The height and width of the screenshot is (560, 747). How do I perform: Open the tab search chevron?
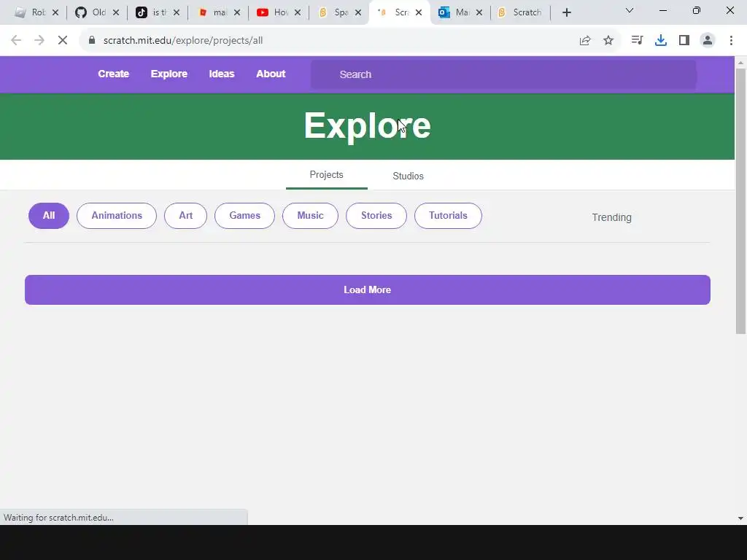coord(630,10)
